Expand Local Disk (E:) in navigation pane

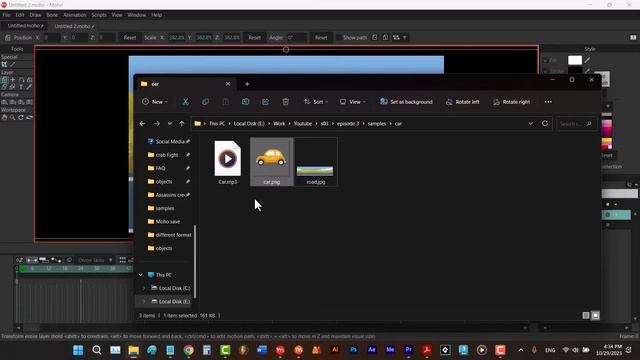(144, 302)
